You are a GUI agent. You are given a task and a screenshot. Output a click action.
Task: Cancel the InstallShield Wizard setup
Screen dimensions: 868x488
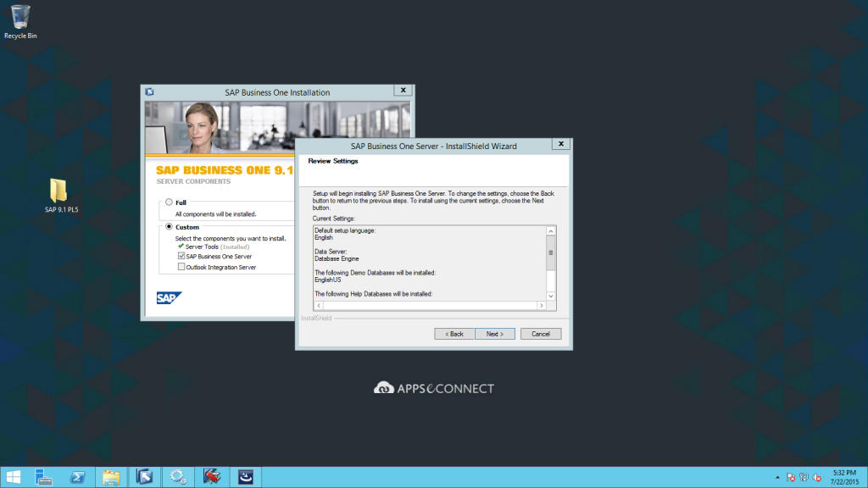541,334
